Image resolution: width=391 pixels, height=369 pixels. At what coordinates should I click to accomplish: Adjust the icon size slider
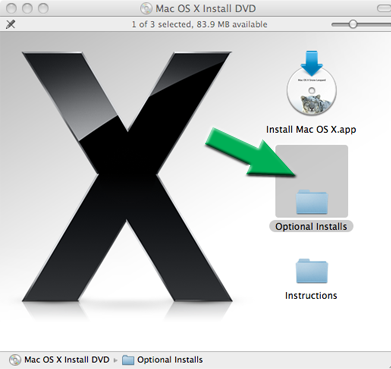coord(353,24)
